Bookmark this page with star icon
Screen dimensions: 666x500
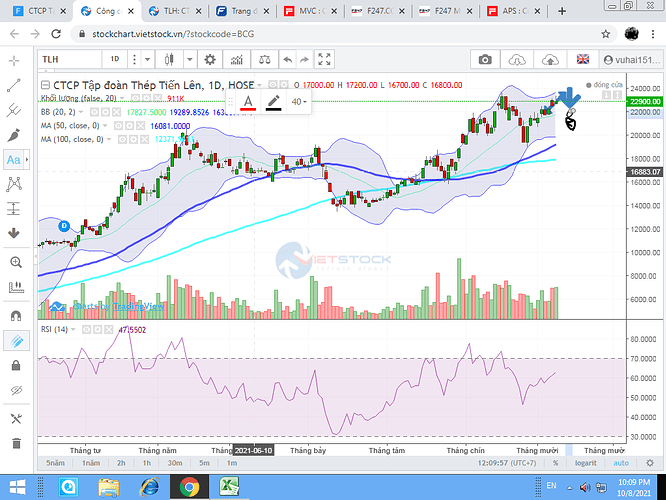point(606,34)
